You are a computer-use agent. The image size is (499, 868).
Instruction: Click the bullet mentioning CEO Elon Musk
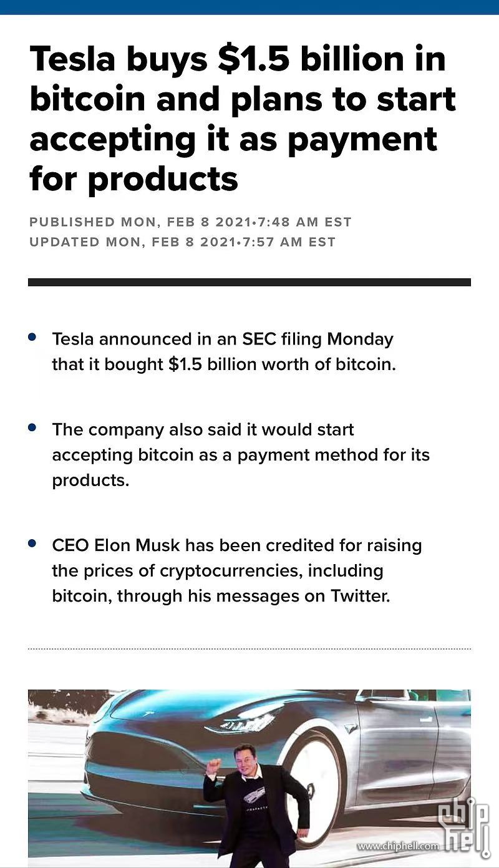tap(237, 570)
